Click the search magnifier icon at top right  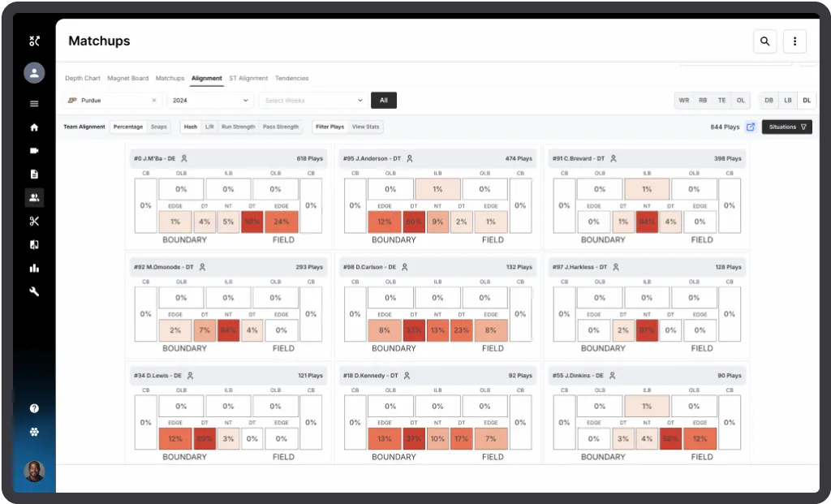pyautogui.click(x=764, y=41)
